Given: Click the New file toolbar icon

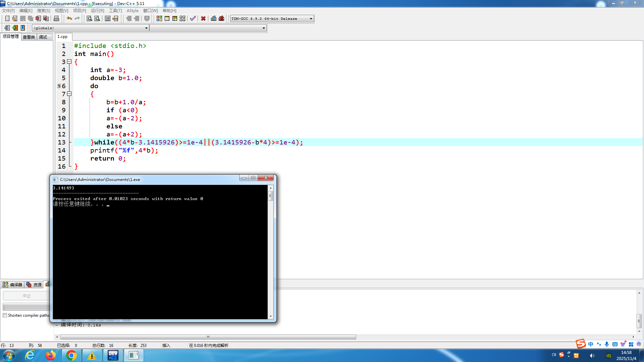Looking at the screenshot, I should tap(7, 18).
